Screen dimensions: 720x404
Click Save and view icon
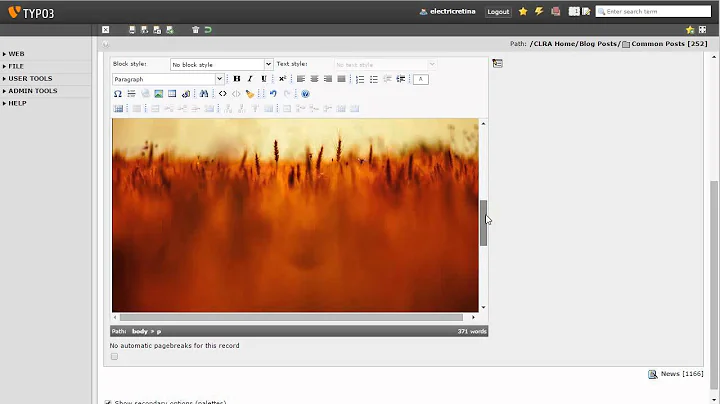[145, 30]
